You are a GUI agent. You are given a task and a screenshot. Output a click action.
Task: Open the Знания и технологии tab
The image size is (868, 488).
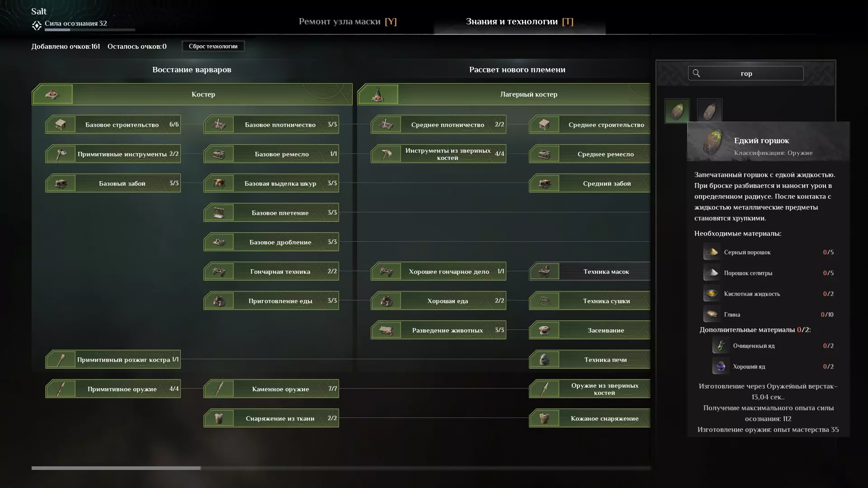[x=519, y=22]
